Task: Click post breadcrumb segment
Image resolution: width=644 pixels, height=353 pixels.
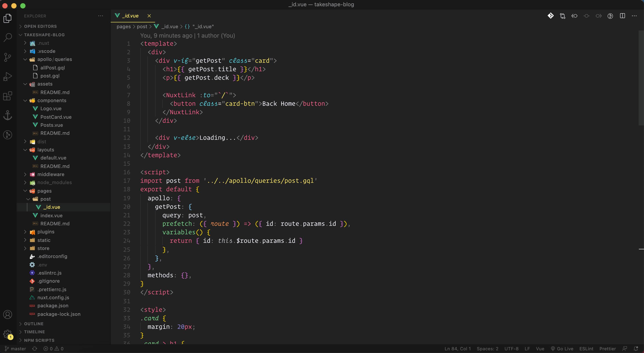Action: pos(142,26)
